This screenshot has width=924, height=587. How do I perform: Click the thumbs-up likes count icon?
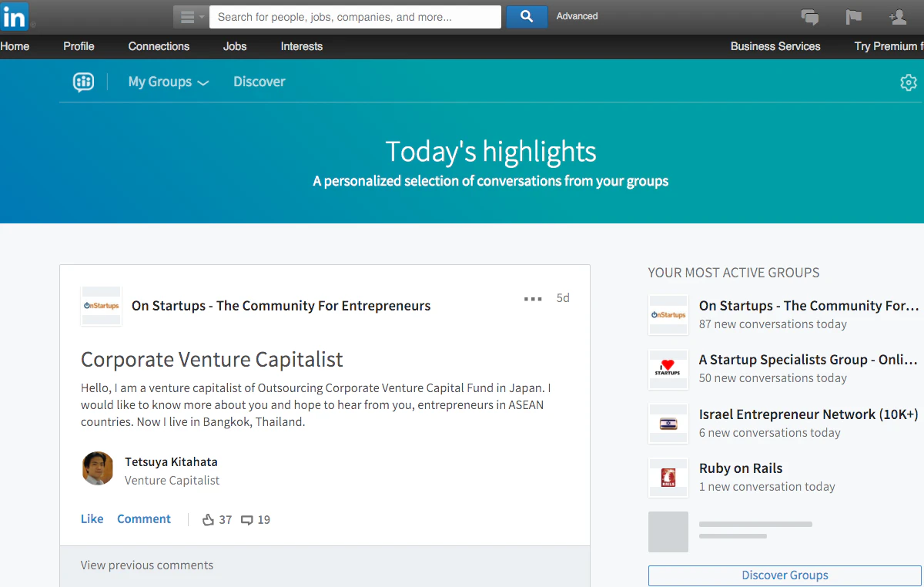[208, 520]
